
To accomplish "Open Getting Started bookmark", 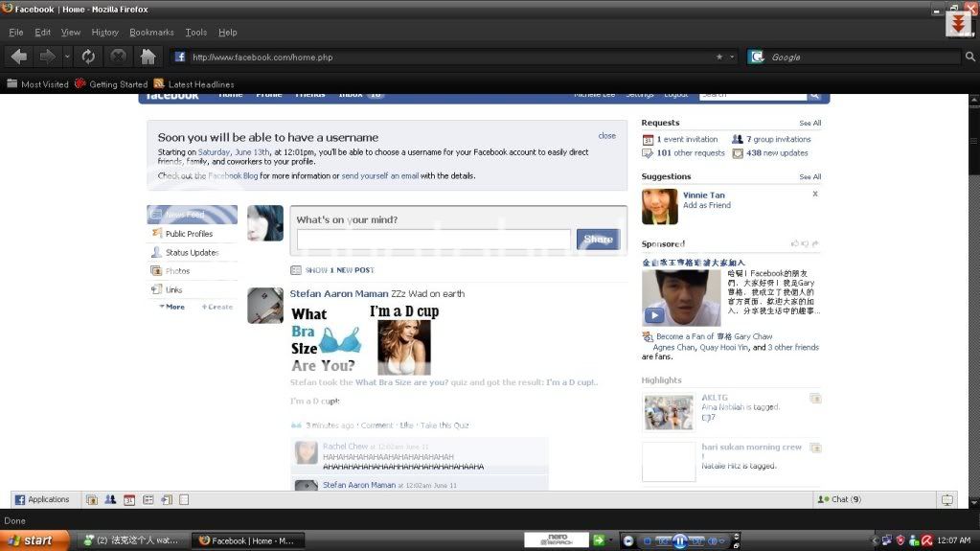I will coord(111,83).
